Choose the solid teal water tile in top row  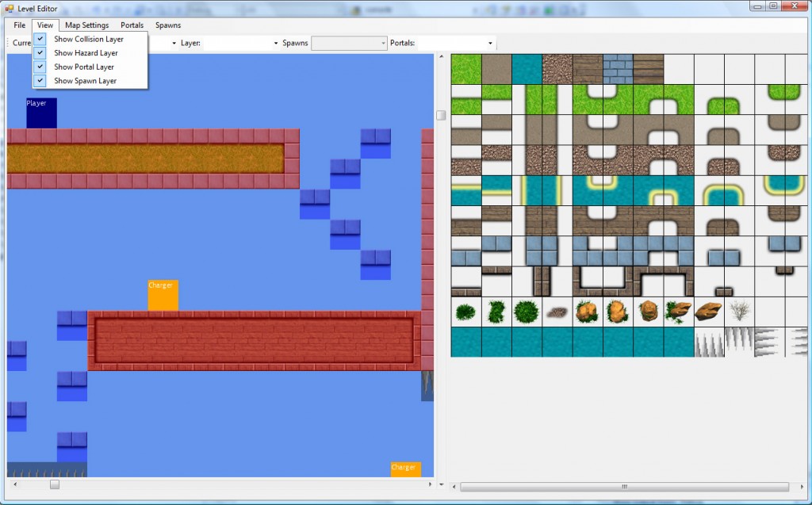(x=527, y=69)
